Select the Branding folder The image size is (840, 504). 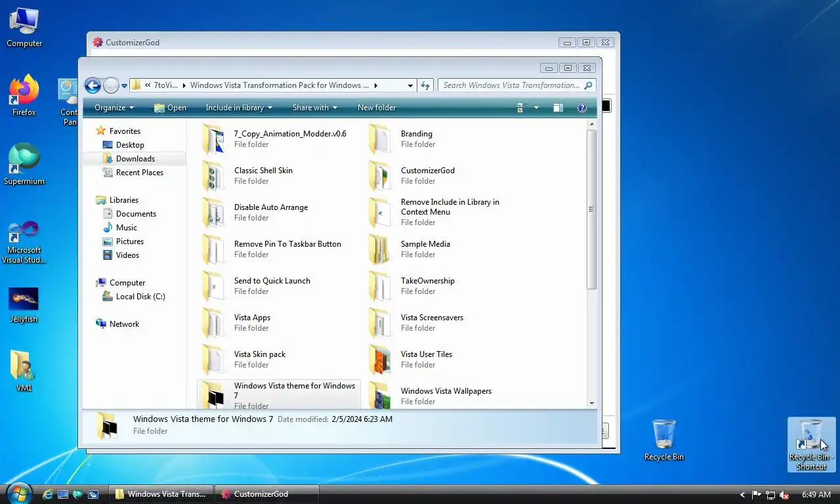pyautogui.click(x=444, y=138)
